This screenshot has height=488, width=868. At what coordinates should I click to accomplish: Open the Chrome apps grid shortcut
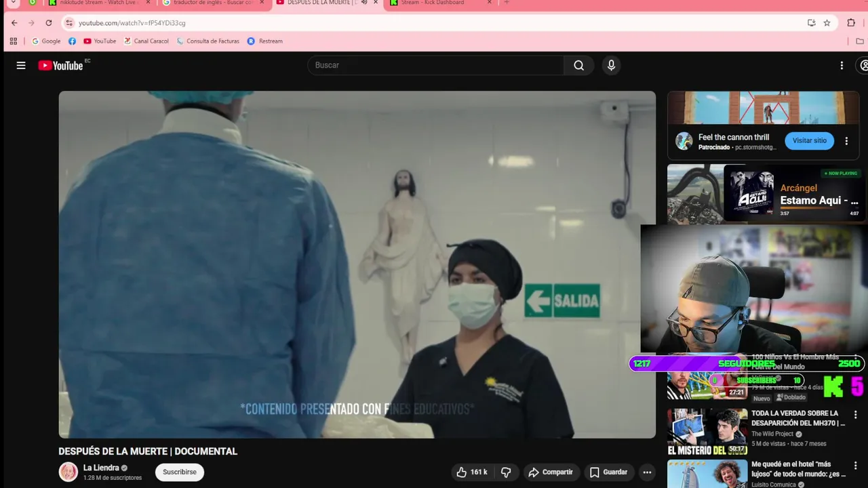[x=13, y=41]
